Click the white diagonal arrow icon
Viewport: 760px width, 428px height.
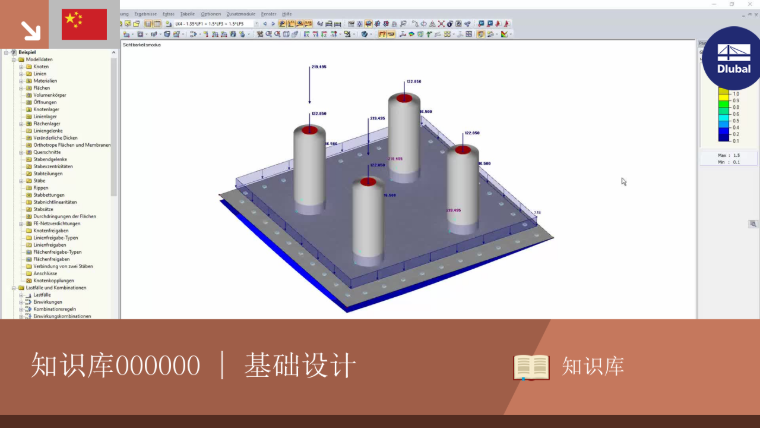(31, 31)
